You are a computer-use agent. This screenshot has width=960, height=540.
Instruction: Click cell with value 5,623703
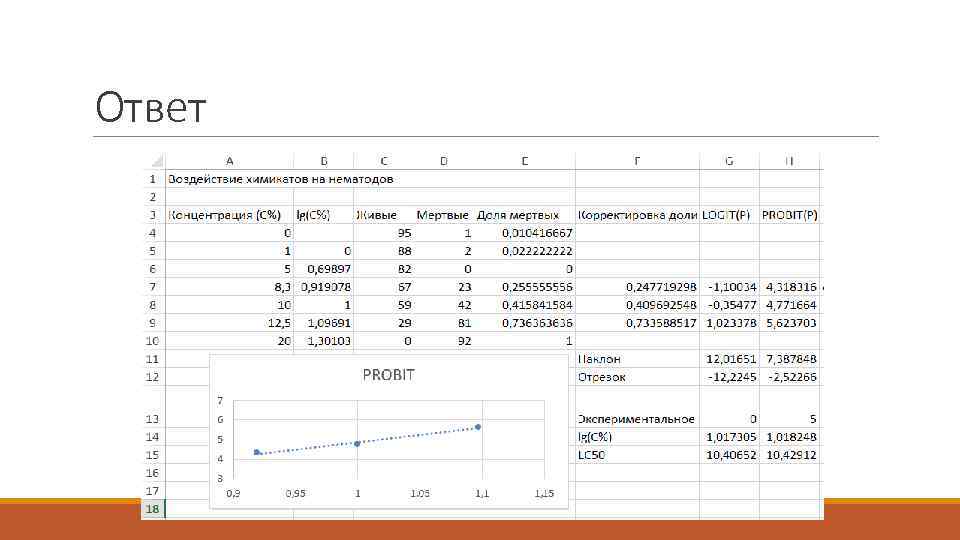pyautogui.click(x=789, y=323)
